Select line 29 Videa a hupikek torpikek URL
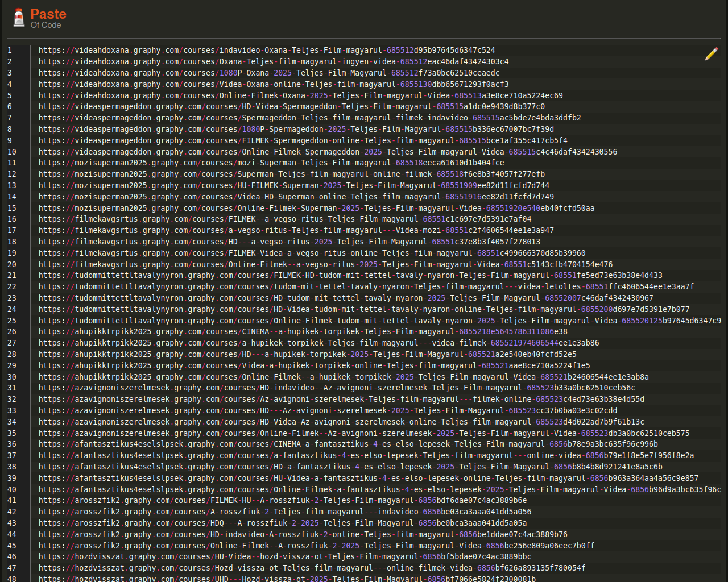728x582 pixels. (x=315, y=365)
